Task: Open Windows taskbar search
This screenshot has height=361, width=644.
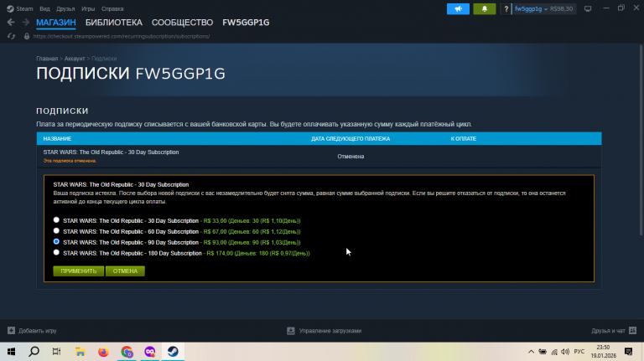Action: tap(34, 352)
